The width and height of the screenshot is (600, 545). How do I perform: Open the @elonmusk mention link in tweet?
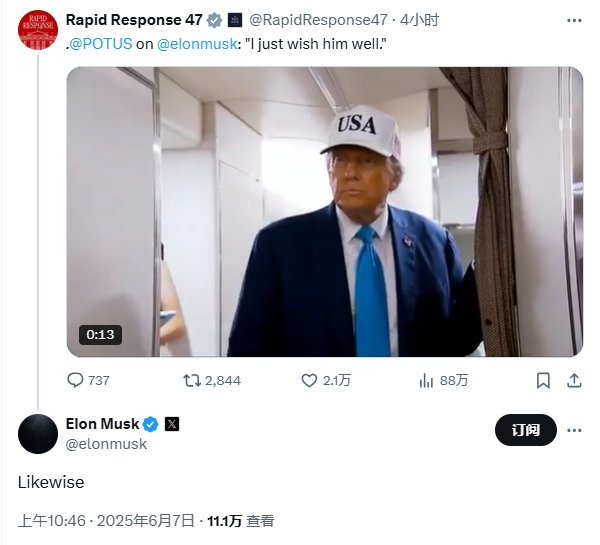tap(197, 44)
